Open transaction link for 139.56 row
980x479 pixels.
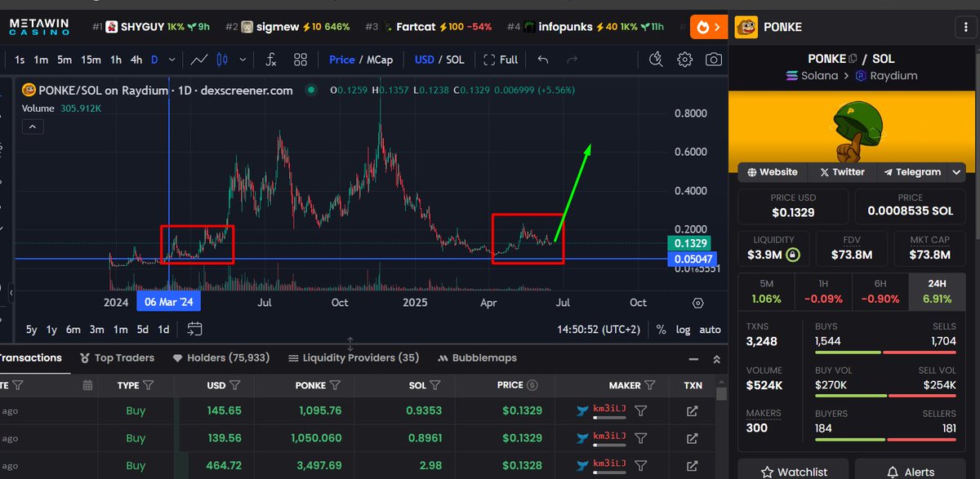692,438
